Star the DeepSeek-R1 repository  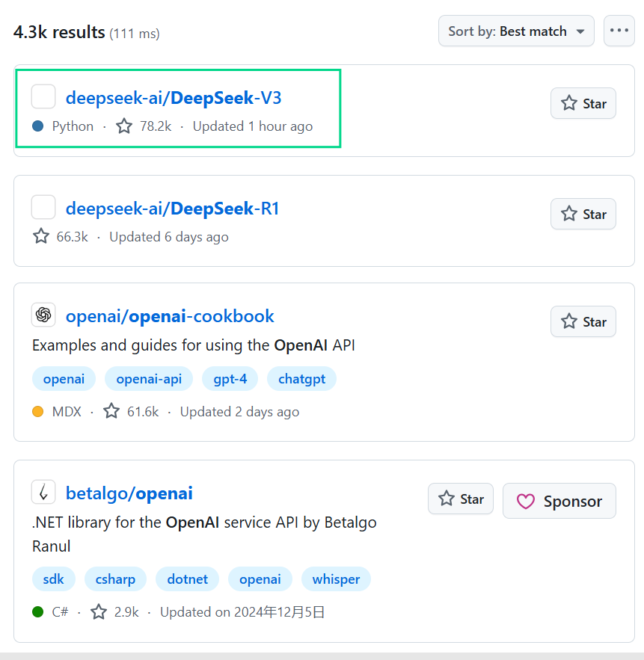583,214
